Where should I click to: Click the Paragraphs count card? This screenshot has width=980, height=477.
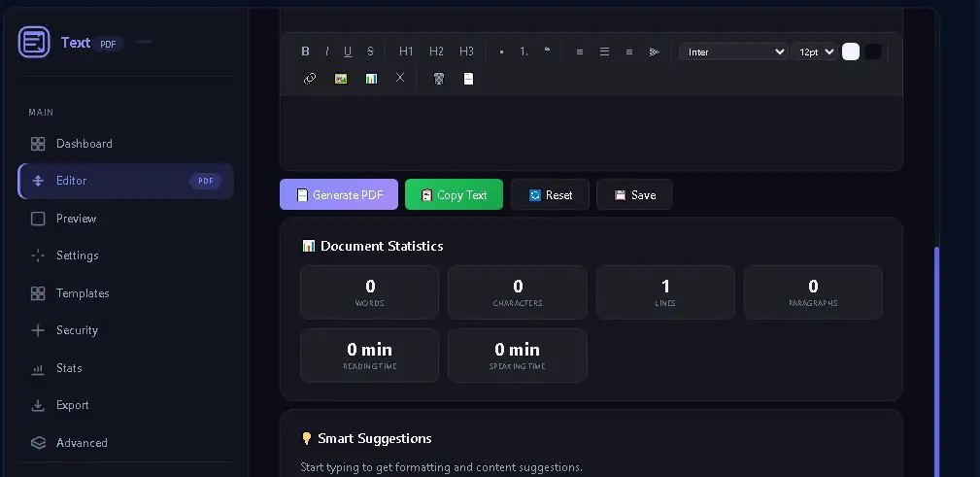click(x=813, y=292)
